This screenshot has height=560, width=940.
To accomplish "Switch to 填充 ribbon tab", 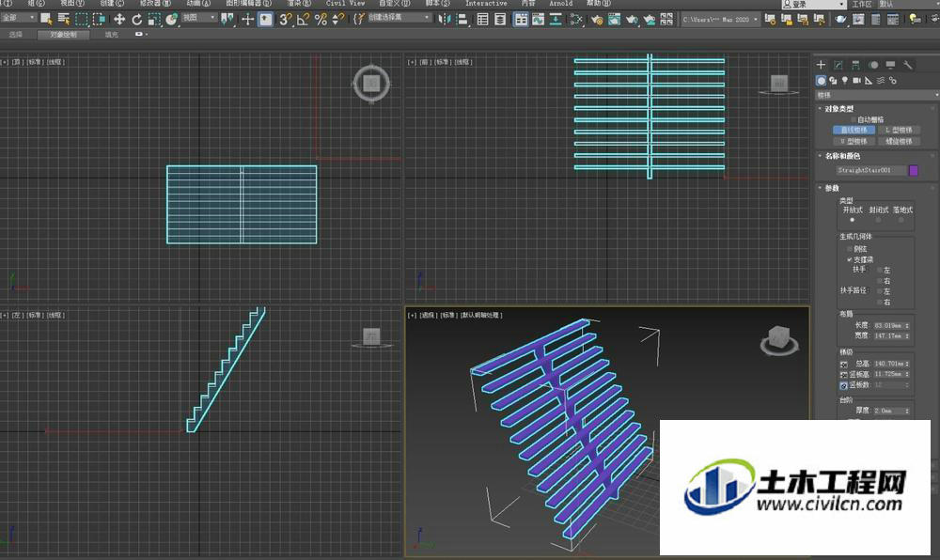I will (112, 35).
